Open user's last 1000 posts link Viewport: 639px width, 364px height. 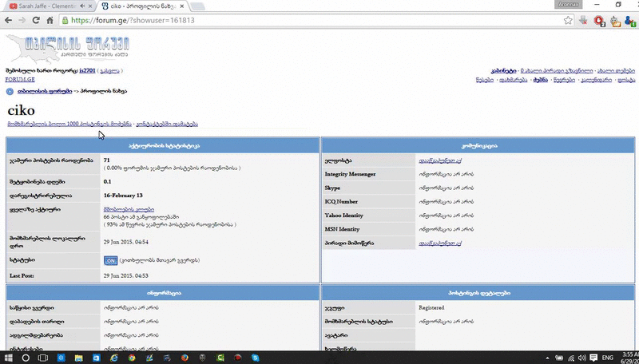(x=69, y=124)
